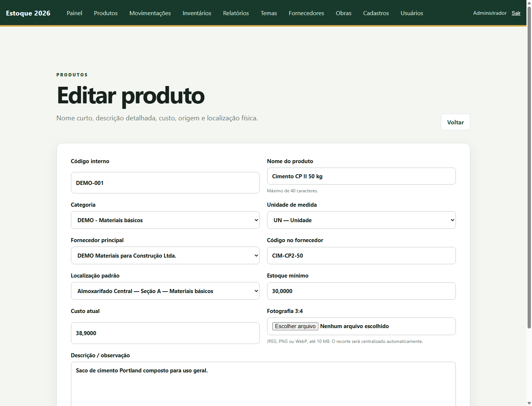This screenshot has height=406, width=532.
Task: Click the Administrador user label
Action: pos(490,13)
